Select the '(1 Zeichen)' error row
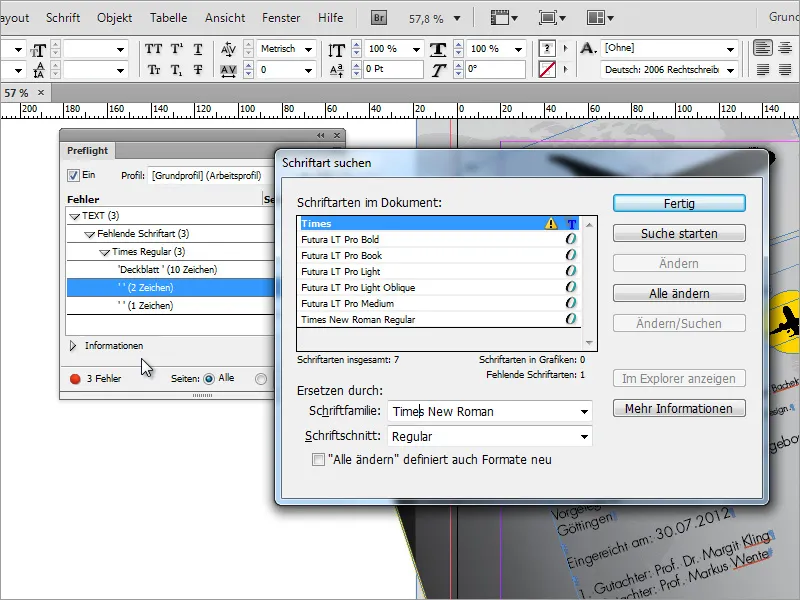Viewport: 800px width, 600px height. tap(170, 306)
